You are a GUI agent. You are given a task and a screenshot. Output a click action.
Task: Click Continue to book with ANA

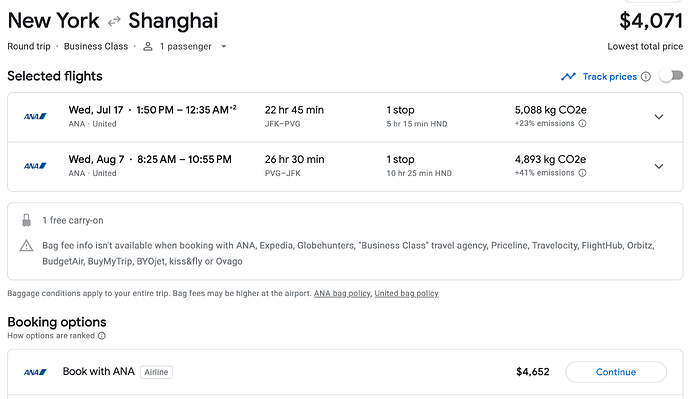tap(616, 372)
